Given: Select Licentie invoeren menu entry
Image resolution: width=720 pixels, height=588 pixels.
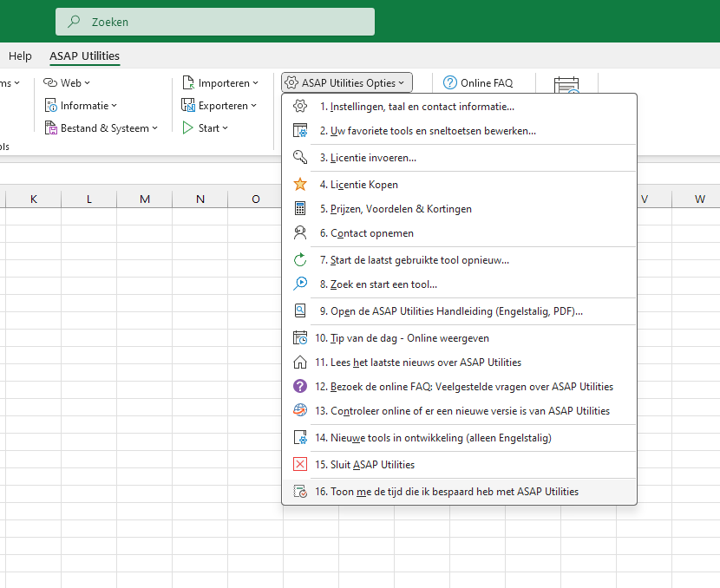Looking at the screenshot, I should (459, 157).
